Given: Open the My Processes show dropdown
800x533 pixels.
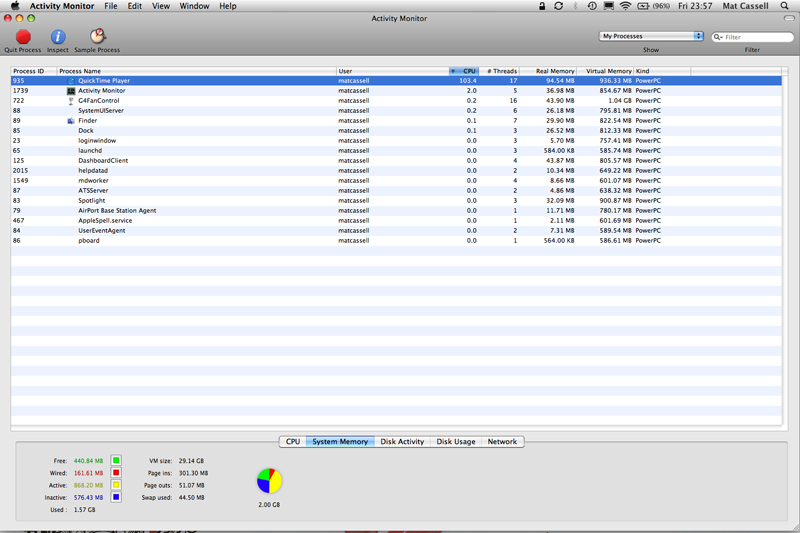Looking at the screenshot, I should coord(651,36).
